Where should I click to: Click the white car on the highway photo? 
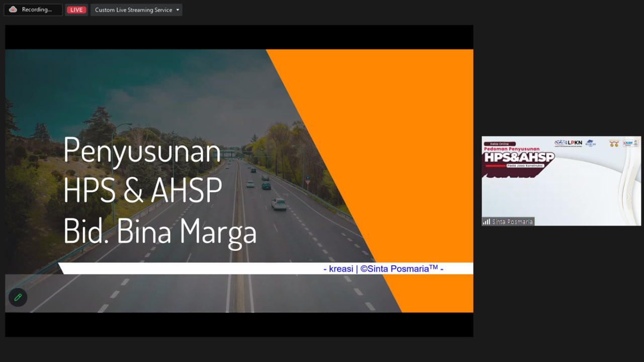(279, 203)
